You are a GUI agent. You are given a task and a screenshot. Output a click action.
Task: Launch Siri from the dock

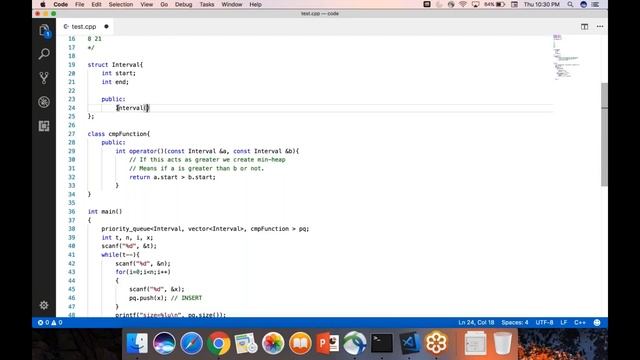(x=164, y=343)
